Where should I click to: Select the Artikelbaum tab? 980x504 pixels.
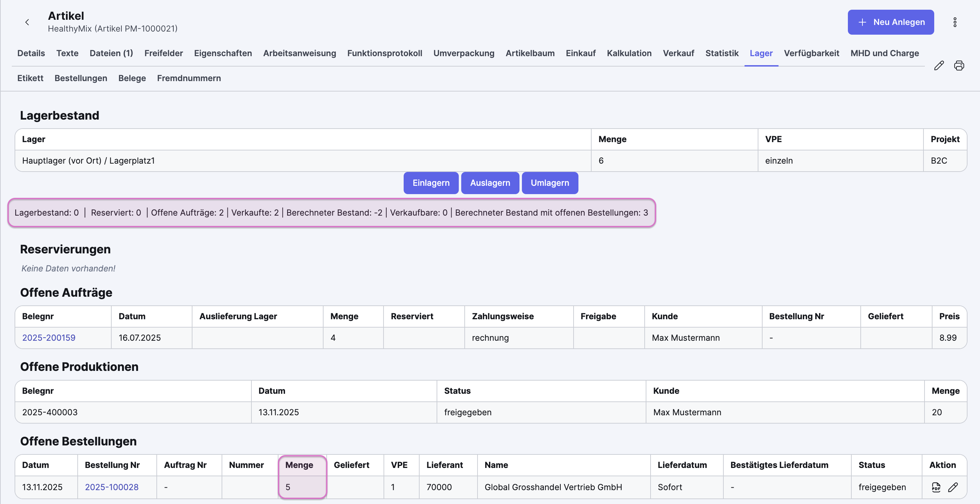click(530, 53)
